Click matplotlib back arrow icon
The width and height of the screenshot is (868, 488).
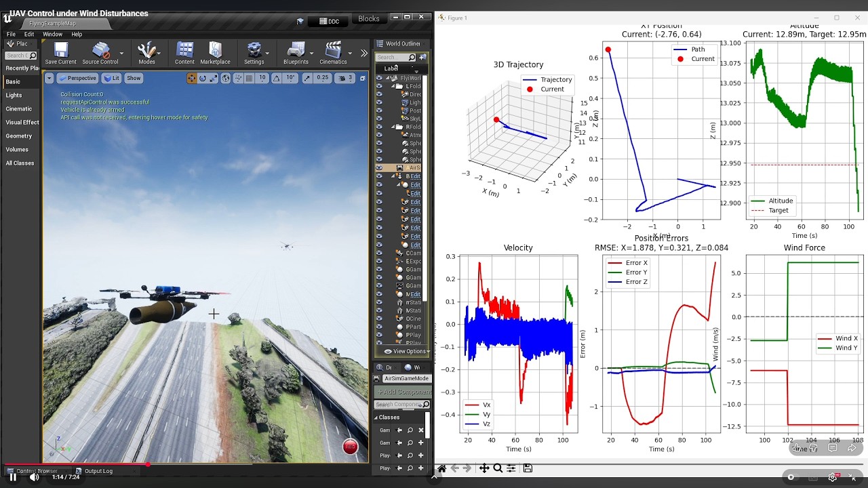click(455, 468)
